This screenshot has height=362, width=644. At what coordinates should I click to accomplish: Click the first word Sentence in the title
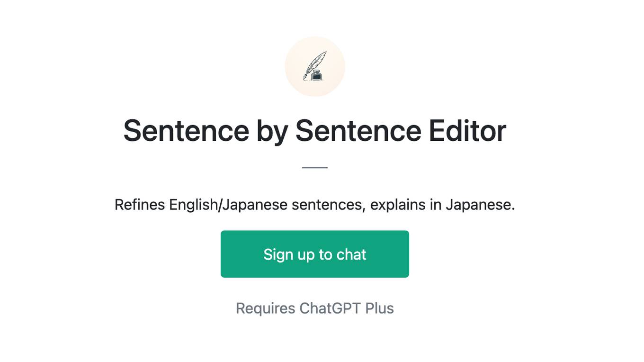[186, 131]
